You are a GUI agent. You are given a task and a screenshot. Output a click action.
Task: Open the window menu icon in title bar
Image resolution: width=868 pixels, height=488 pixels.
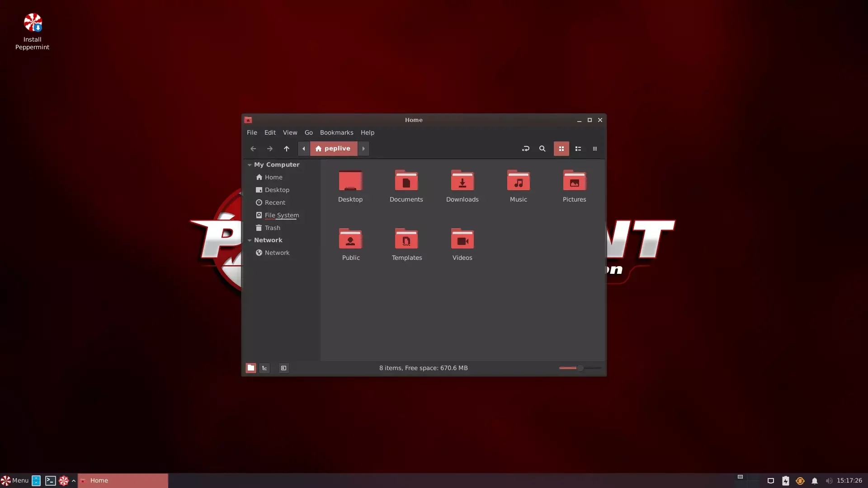pyautogui.click(x=248, y=120)
